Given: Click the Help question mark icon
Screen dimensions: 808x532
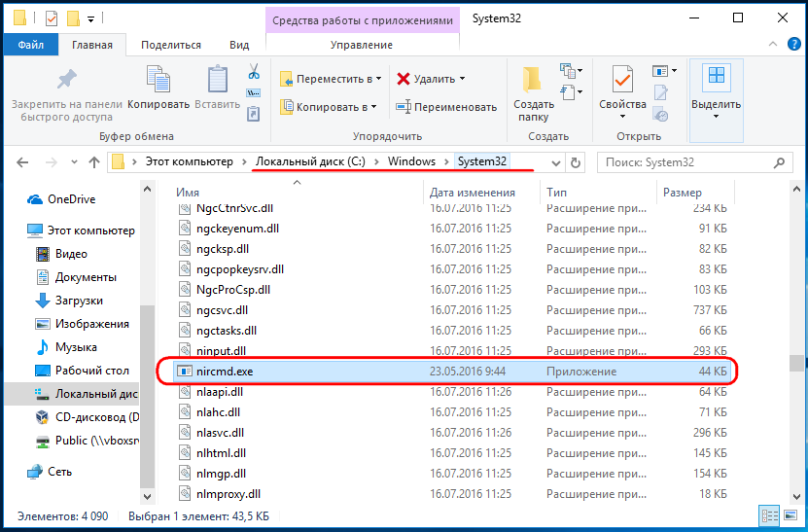Looking at the screenshot, I should coord(794,45).
